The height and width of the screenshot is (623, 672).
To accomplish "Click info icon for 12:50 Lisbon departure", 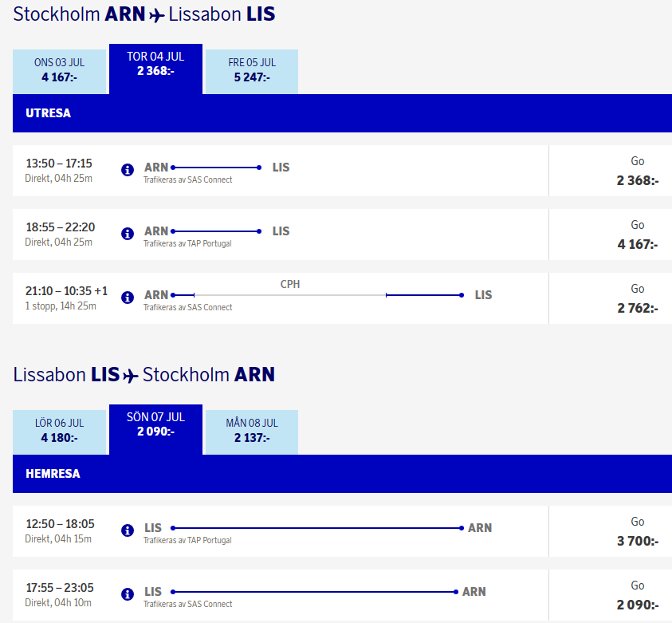I will click(128, 530).
